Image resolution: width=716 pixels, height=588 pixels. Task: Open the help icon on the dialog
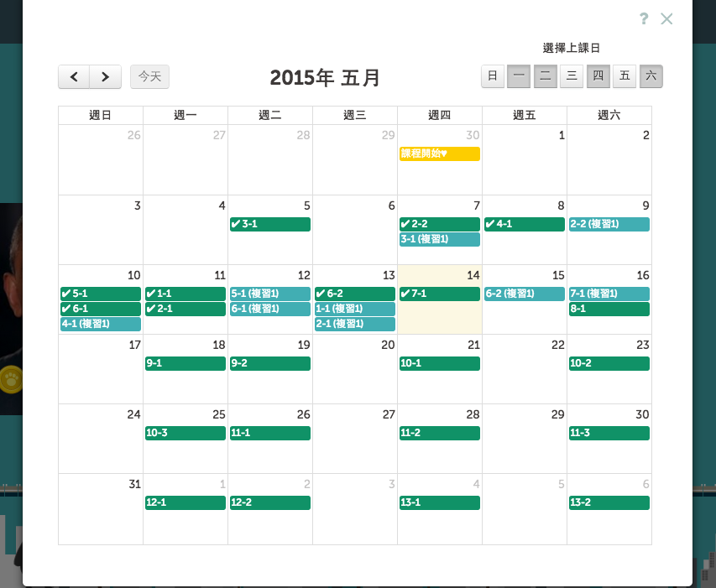click(643, 18)
